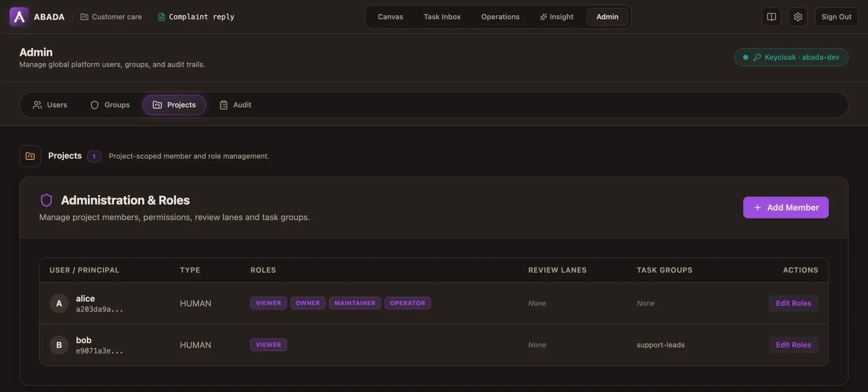Click the username alice
Screen dimensions: 868x392
click(x=85, y=299)
